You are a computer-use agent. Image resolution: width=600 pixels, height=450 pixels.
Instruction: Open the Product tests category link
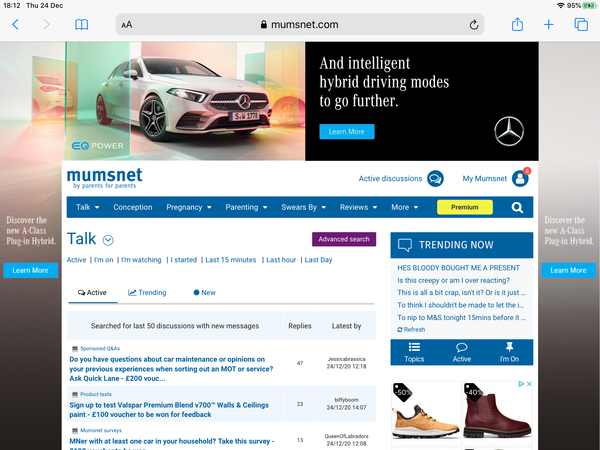(x=96, y=394)
